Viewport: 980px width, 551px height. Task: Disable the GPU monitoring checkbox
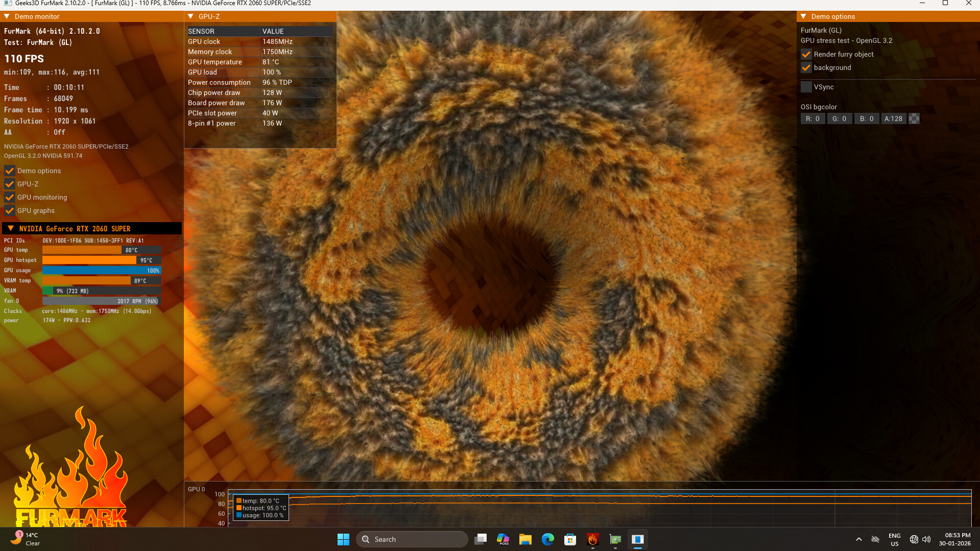pos(9,197)
